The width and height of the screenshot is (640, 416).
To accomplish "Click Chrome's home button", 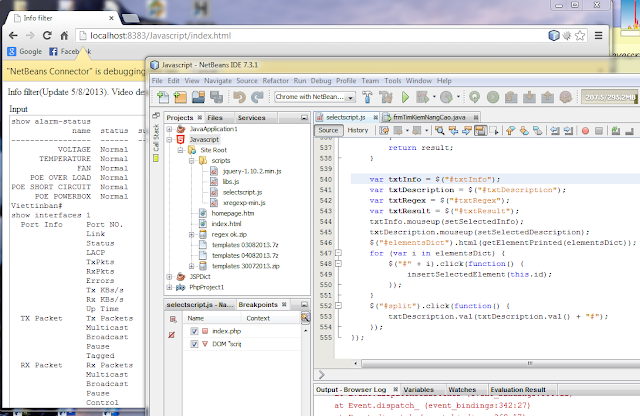I will [x=64, y=36].
